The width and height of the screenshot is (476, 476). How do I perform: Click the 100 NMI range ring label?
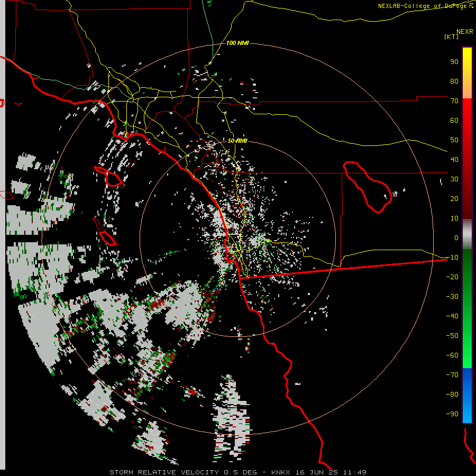coord(237,43)
